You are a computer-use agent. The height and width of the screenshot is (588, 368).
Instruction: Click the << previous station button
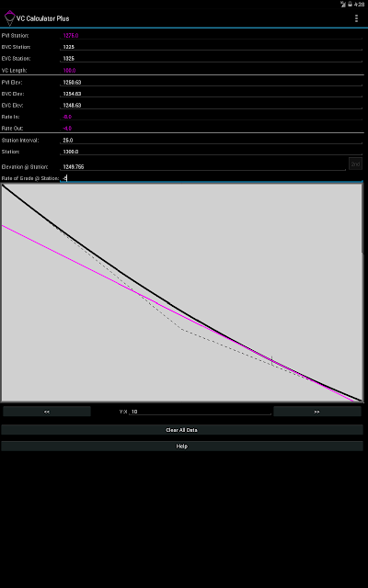[47, 412]
